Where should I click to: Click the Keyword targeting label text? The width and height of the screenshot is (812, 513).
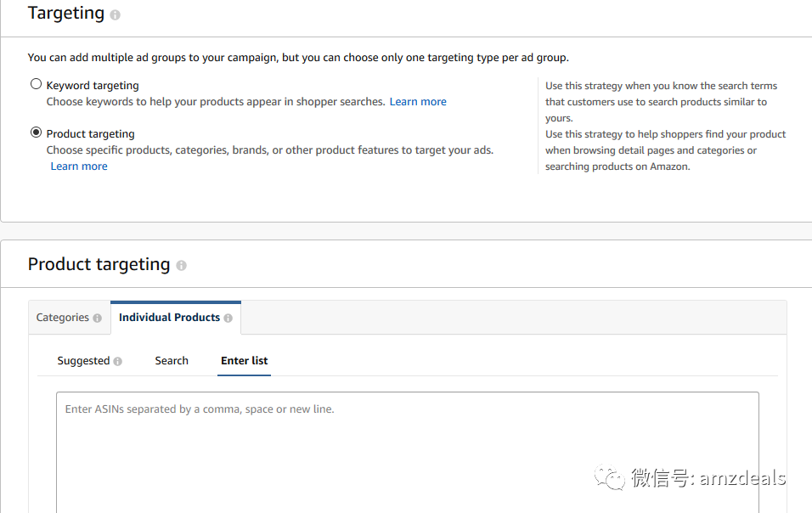click(x=93, y=86)
